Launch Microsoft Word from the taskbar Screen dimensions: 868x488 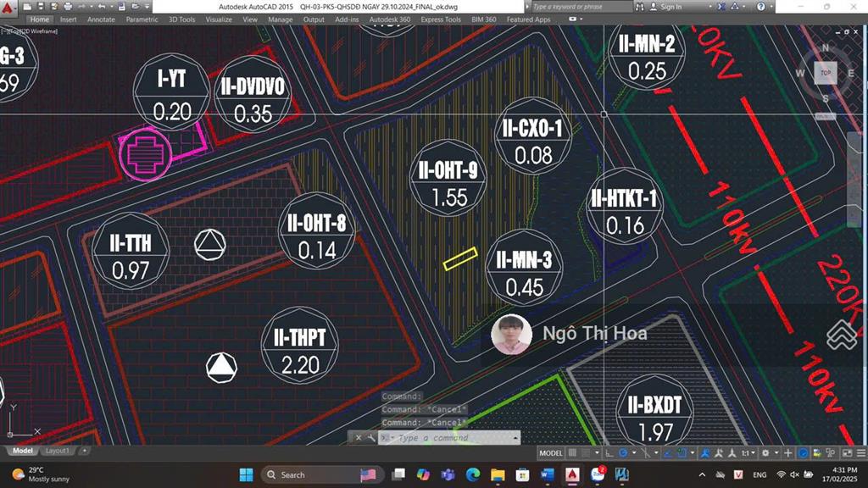coord(547,474)
